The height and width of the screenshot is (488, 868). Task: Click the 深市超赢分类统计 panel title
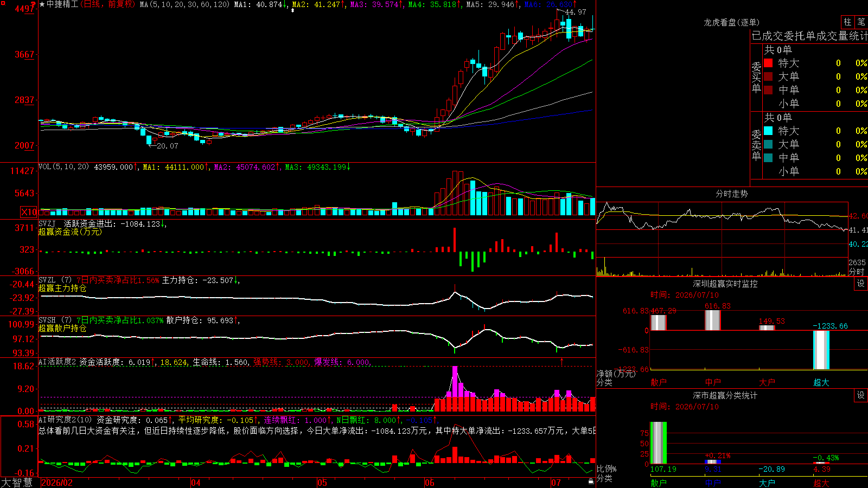(x=725, y=395)
